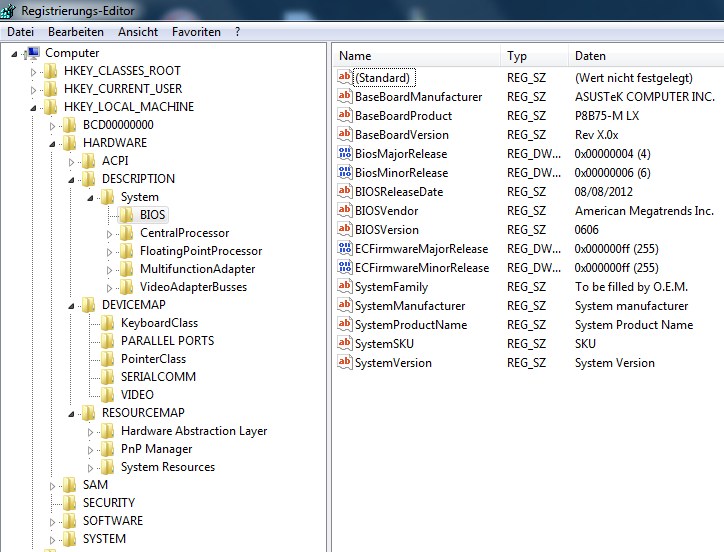The height and width of the screenshot is (552, 724).
Task: Click the American Megatrends Inc. data cell
Action: (x=644, y=211)
